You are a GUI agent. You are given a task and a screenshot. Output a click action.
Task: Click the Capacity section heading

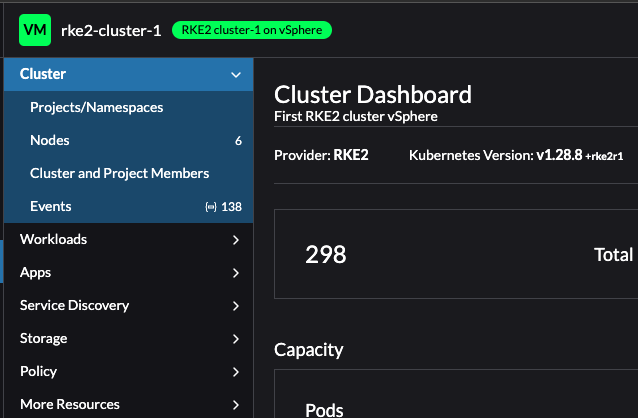click(x=309, y=350)
